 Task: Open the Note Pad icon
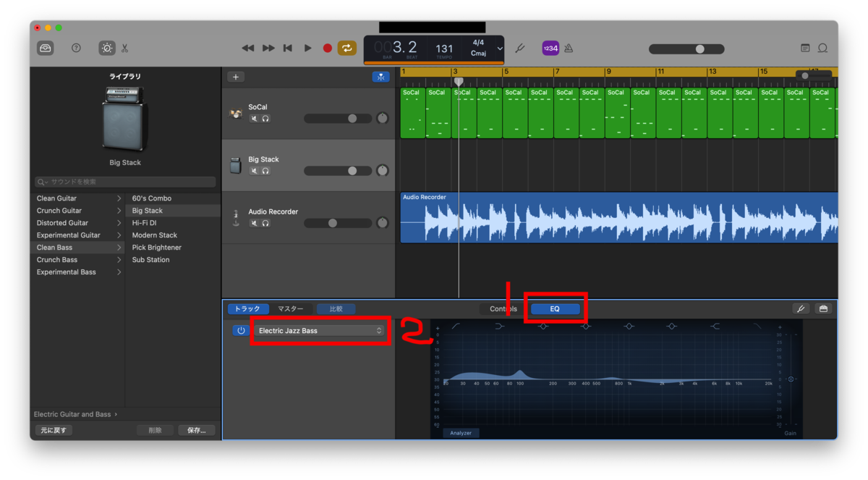[x=805, y=49]
